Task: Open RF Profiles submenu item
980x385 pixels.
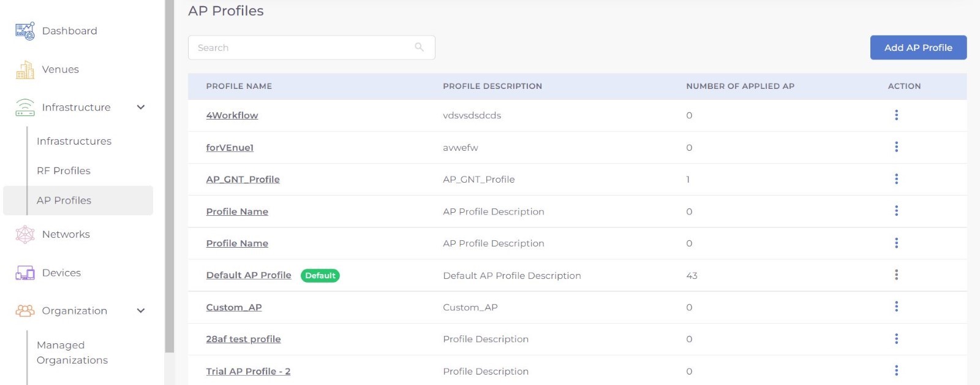Action: [x=64, y=171]
